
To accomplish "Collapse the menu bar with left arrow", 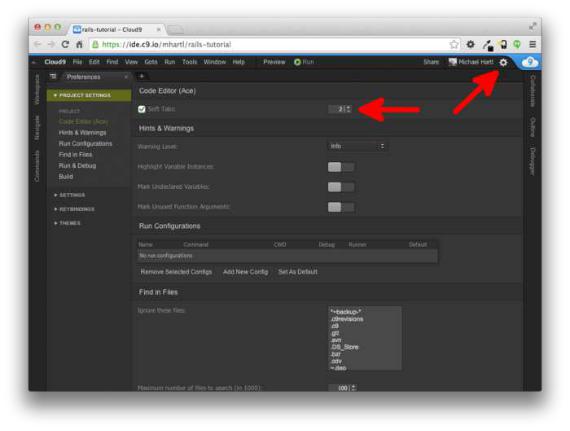I will [34, 63].
